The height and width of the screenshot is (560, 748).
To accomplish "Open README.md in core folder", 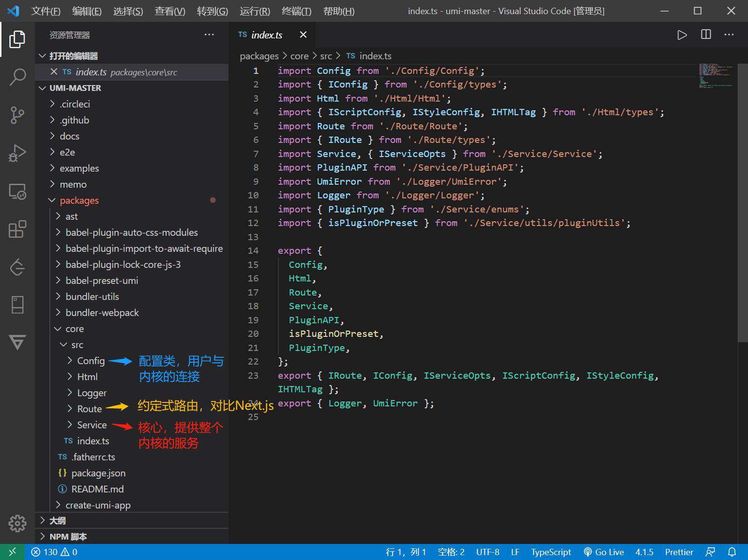I will coord(132,489).
